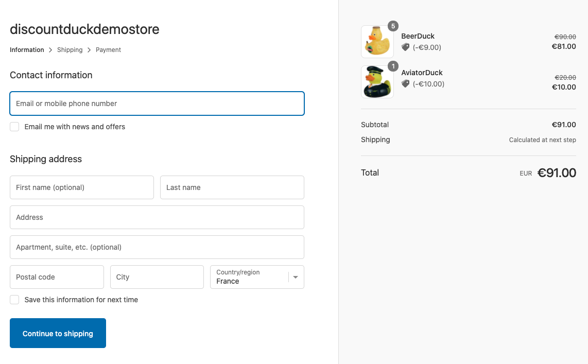Click the chevron after Information breadcrumb
The width and height of the screenshot is (588, 364).
click(50, 50)
